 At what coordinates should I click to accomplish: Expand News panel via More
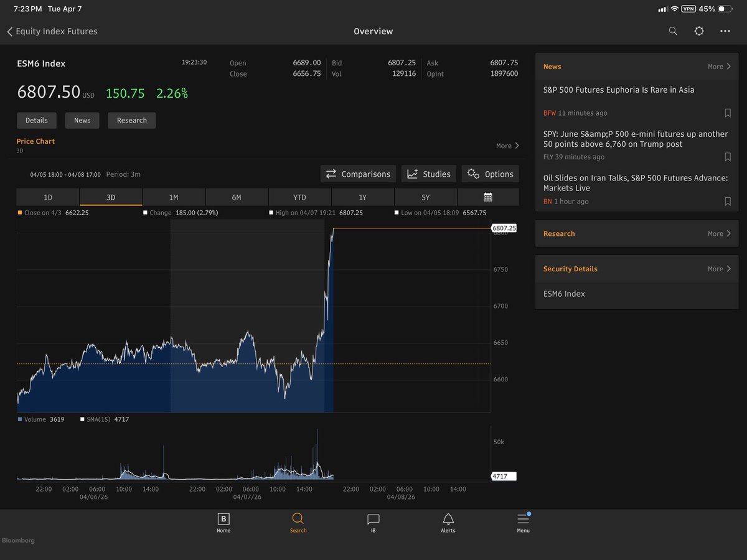719,67
